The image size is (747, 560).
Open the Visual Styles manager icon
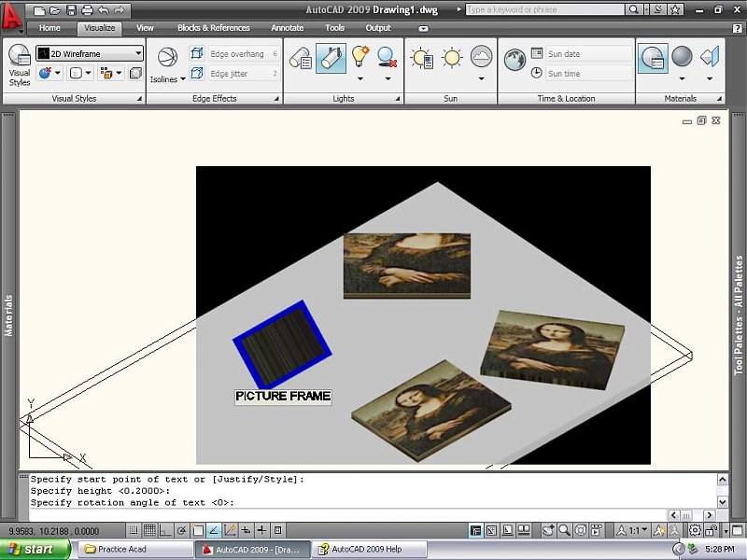coord(20,63)
